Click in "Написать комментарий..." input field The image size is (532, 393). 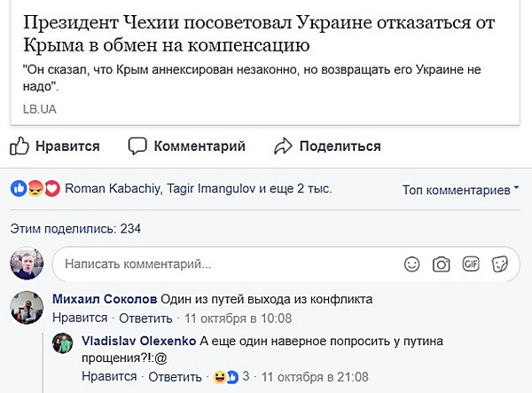pos(222,264)
